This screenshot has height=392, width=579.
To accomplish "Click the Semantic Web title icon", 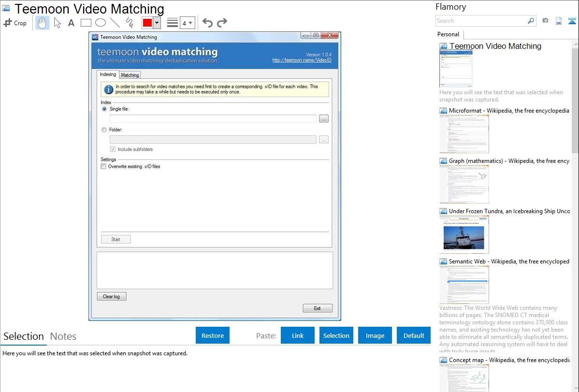I will click(x=443, y=261).
